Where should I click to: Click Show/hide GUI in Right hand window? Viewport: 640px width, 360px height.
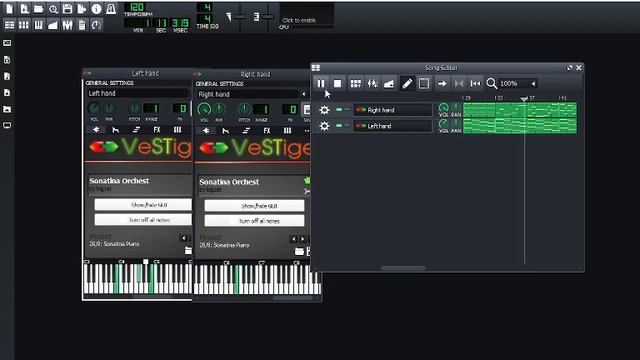tap(254, 206)
